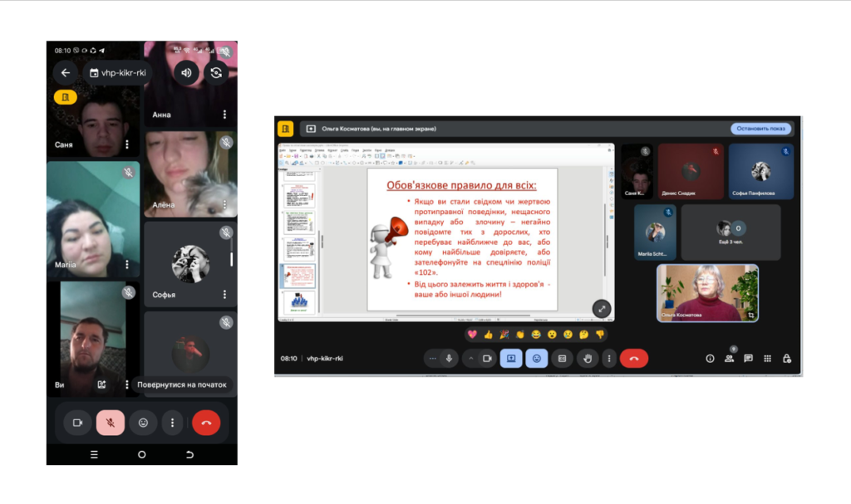
Task: Click the present screen icon in toolbar
Action: click(511, 359)
